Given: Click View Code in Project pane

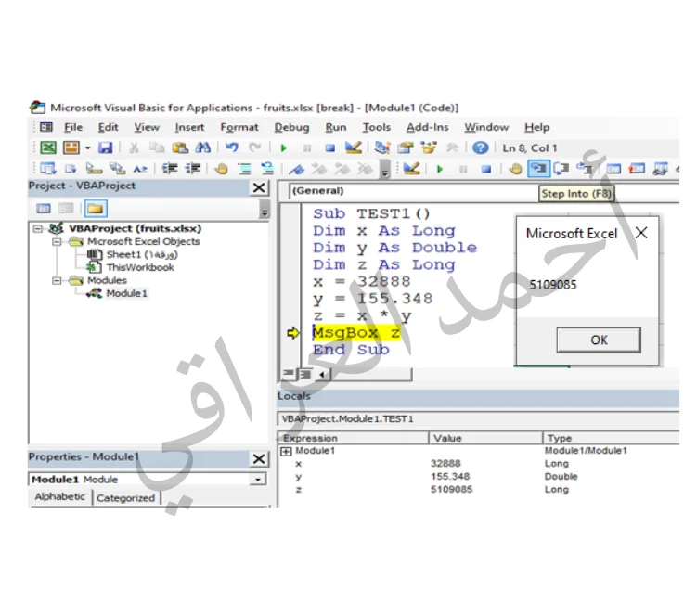Looking at the screenshot, I should click(44, 208).
